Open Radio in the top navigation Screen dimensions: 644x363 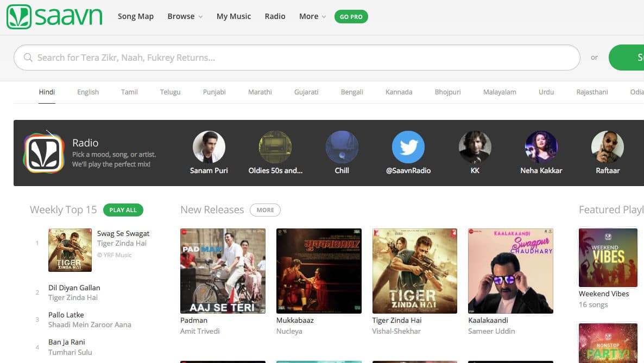click(275, 16)
